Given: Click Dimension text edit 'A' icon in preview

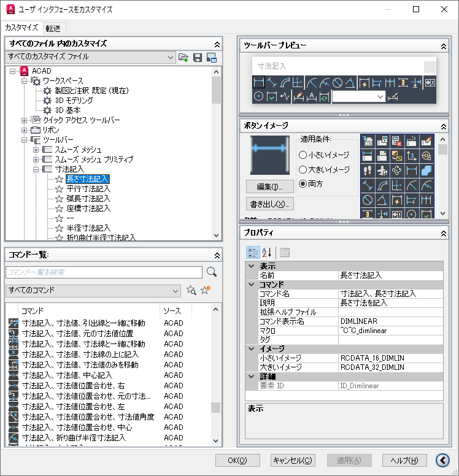Looking at the screenshot, I should [311, 97].
